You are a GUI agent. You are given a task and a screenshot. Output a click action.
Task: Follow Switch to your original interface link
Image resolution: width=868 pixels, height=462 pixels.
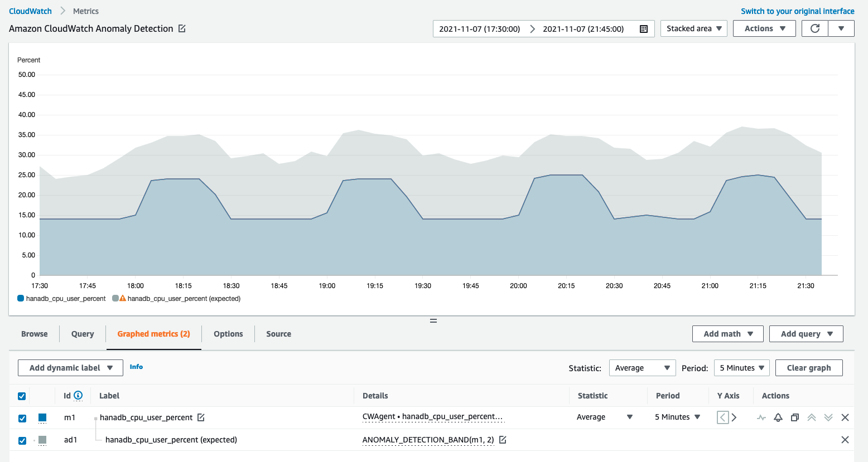797,11
